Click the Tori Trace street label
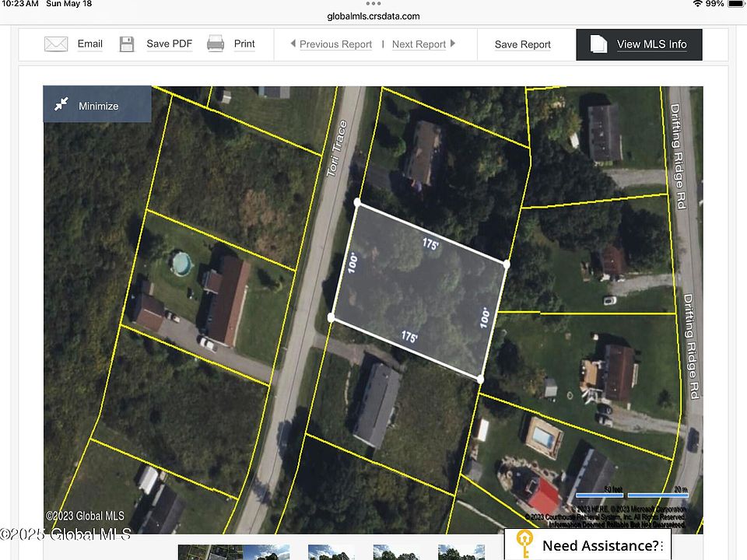This screenshot has height=560, width=747. click(337, 149)
